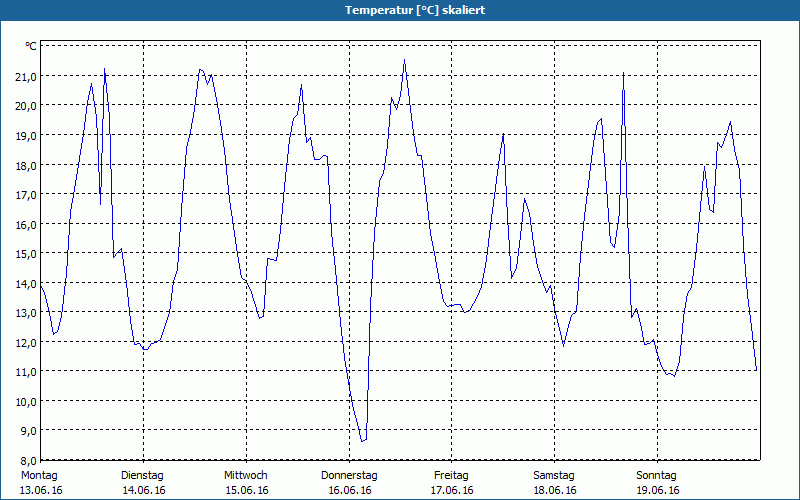Click the 15,0 y-axis label
Image resolution: width=800 pixels, height=500 pixels.
point(27,254)
